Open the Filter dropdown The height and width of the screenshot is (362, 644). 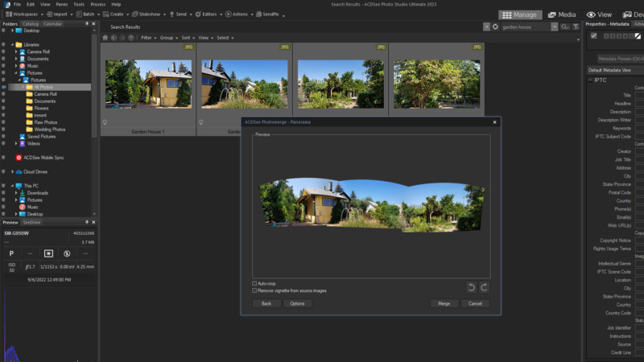149,38
